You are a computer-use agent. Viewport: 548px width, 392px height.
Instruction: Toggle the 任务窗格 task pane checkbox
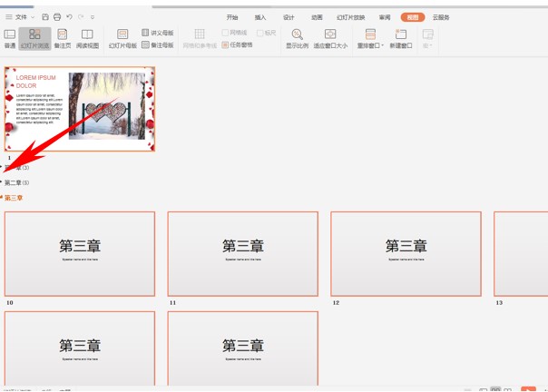click(226, 44)
